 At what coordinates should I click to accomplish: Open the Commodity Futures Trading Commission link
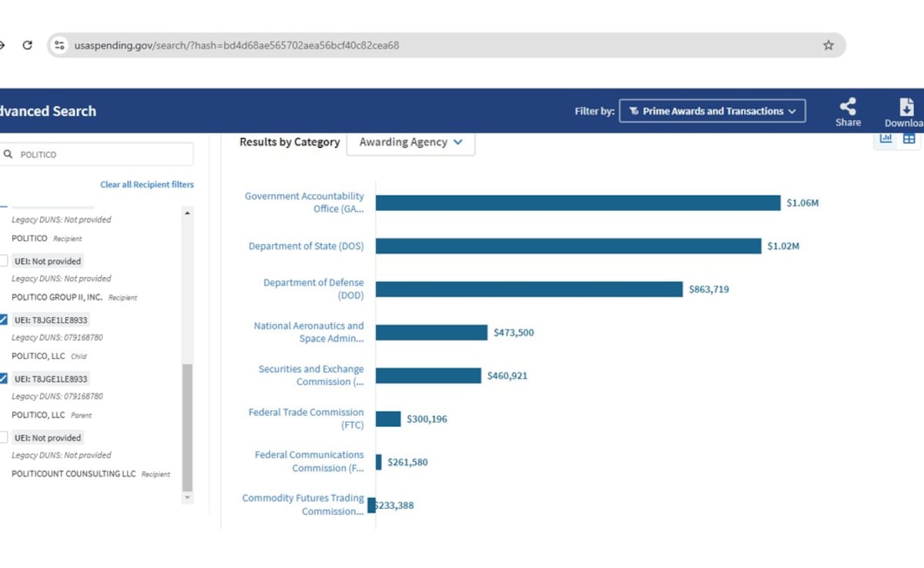coord(303,505)
